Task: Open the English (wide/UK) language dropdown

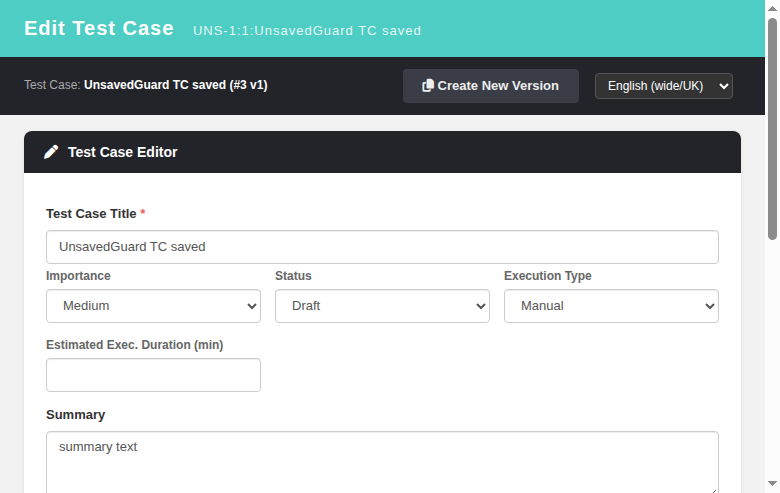Action: [x=664, y=86]
